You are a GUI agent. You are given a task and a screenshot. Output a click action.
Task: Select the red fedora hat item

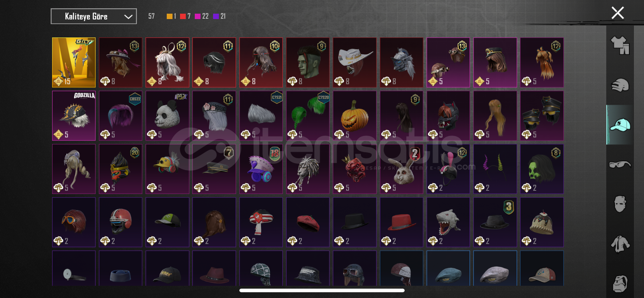click(401, 222)
